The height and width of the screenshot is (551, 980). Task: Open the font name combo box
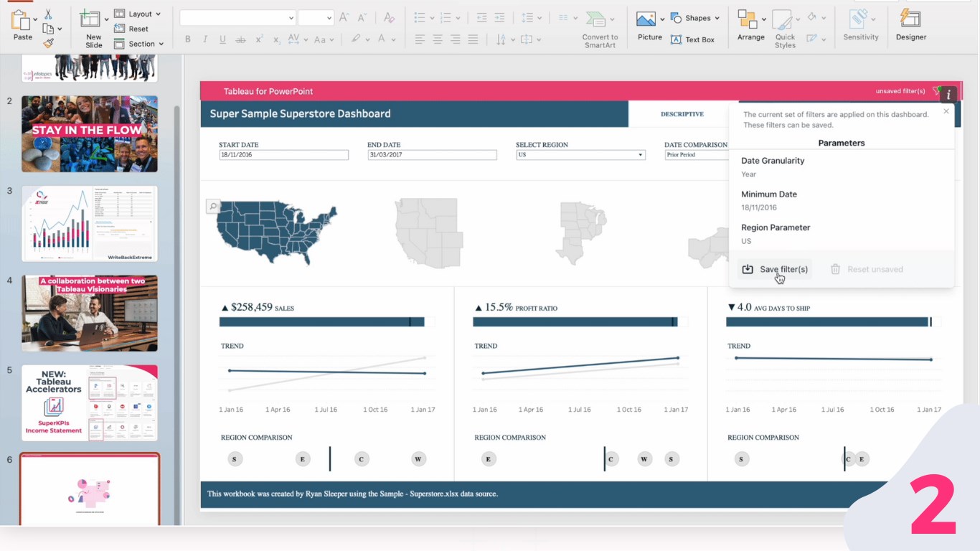[237, 18]
